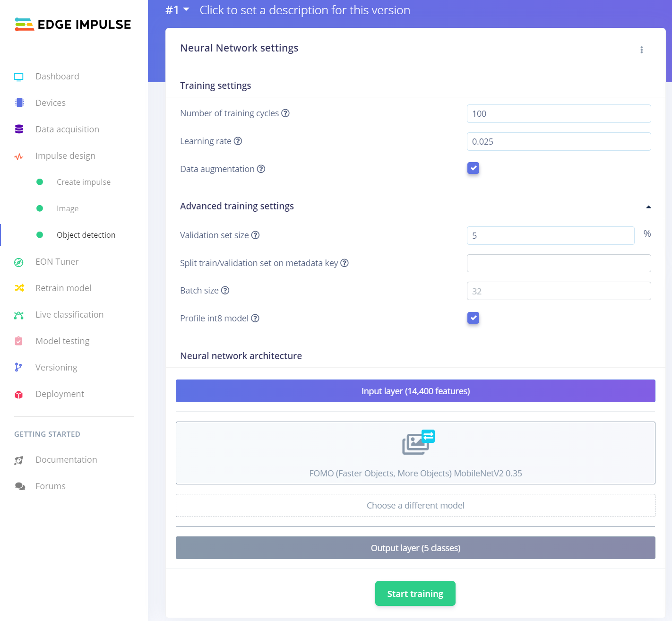Click the Number of training cycles field
Image resolution: width=672 pixels, height=621 pixels.
[x=559, y=113]
